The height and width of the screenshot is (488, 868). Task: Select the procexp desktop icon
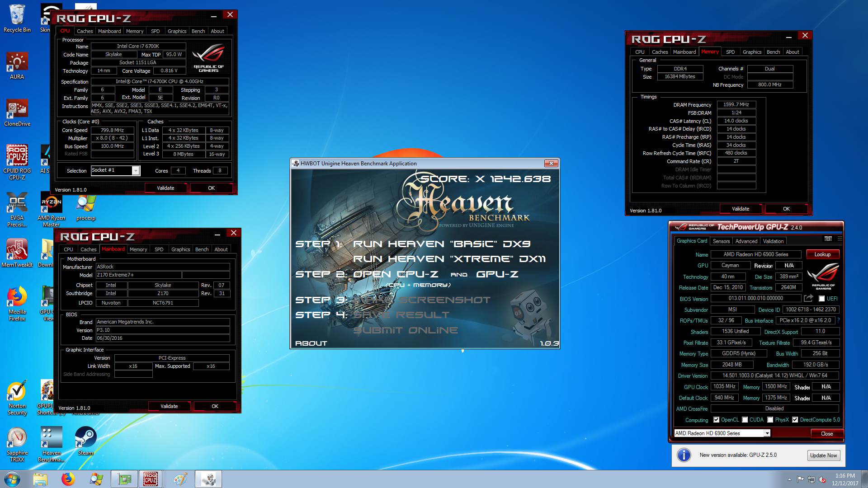85,207
